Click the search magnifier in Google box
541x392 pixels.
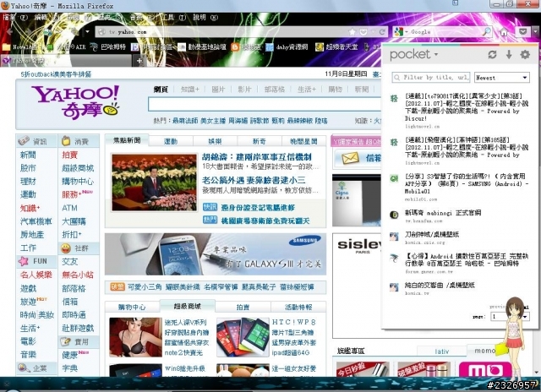click(x=487, y=32)
